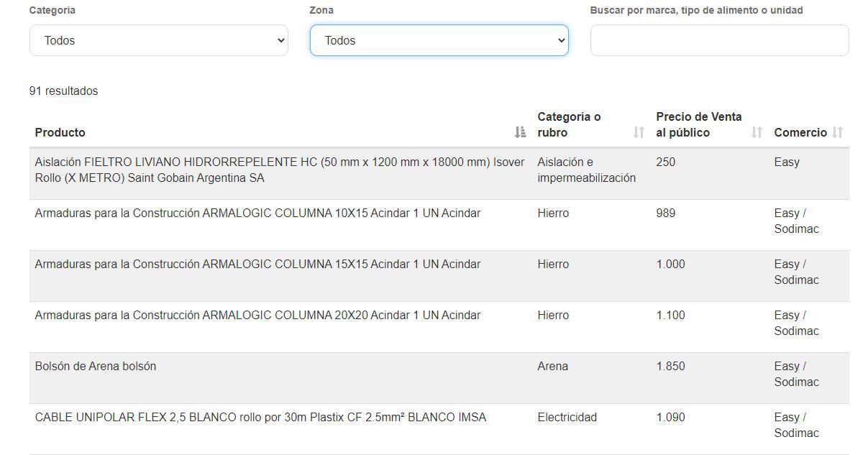
Task: Select the CABLE UNIPOLAR FLEX row
Action: pyautogui.click(x=261, y=417)
